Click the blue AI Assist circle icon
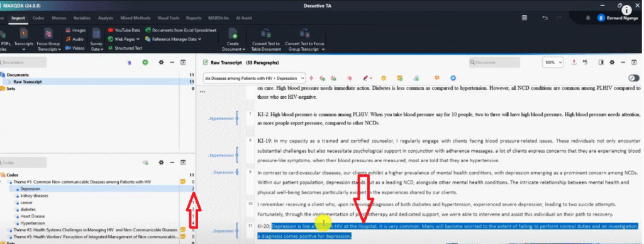 coord(453,77)
